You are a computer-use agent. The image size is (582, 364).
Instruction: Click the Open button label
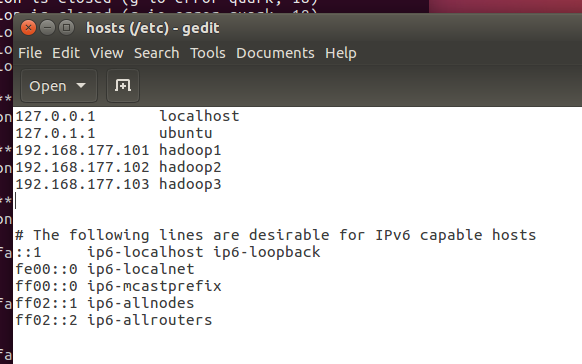coord(48,86)
